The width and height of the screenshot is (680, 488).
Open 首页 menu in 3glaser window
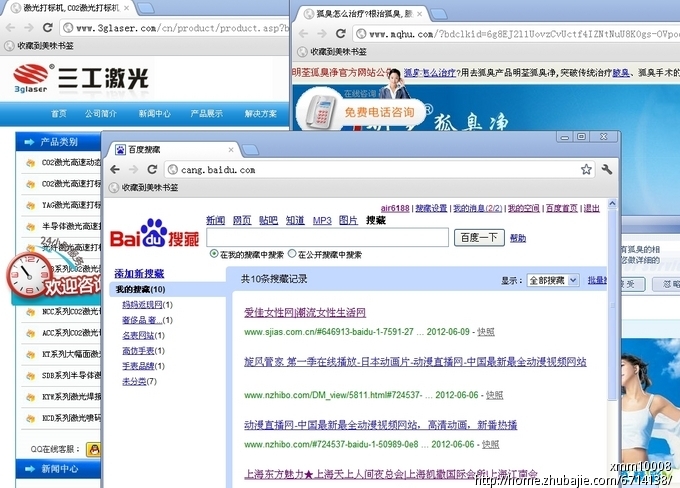[x=59, y=114]
